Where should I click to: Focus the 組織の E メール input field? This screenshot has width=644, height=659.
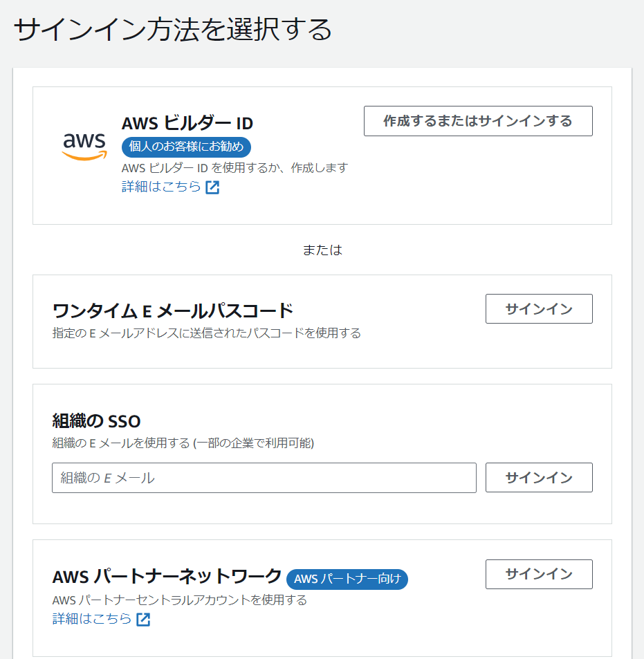[264, 478]
